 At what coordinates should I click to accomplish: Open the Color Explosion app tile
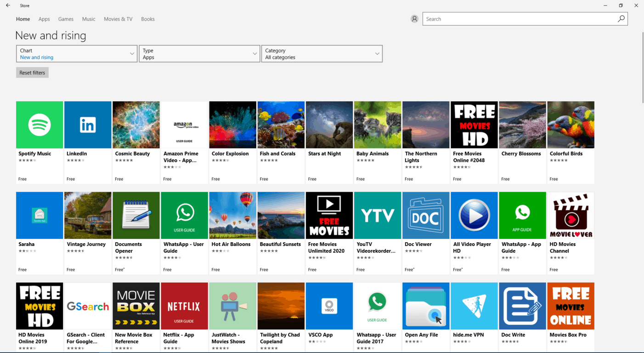tap(232, 142)
